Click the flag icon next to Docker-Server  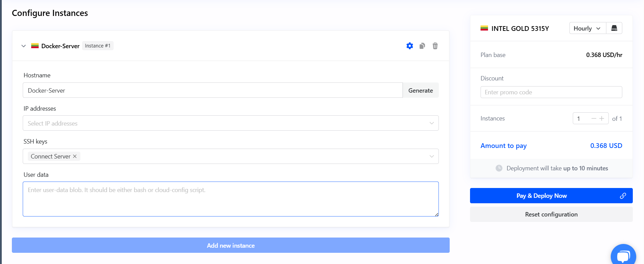(35, 46)
